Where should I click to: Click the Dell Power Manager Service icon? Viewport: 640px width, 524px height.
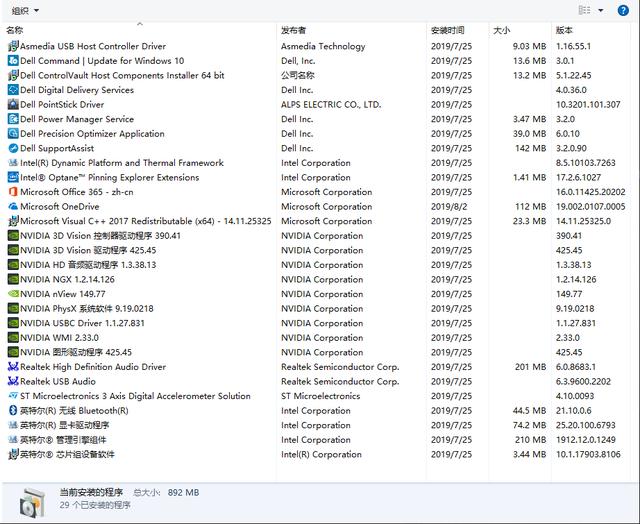[x=13, y=119]
